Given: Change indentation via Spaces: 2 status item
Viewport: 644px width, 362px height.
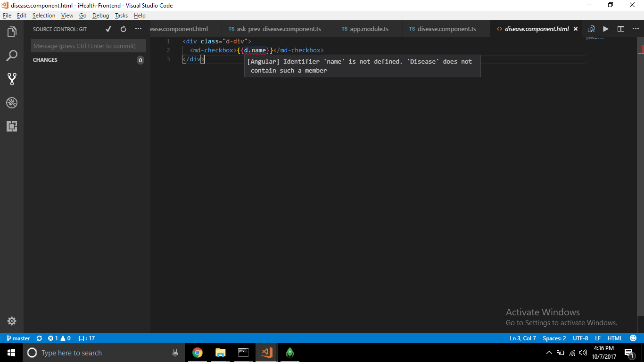Looking at the screenshot, I should pos(554,338).
